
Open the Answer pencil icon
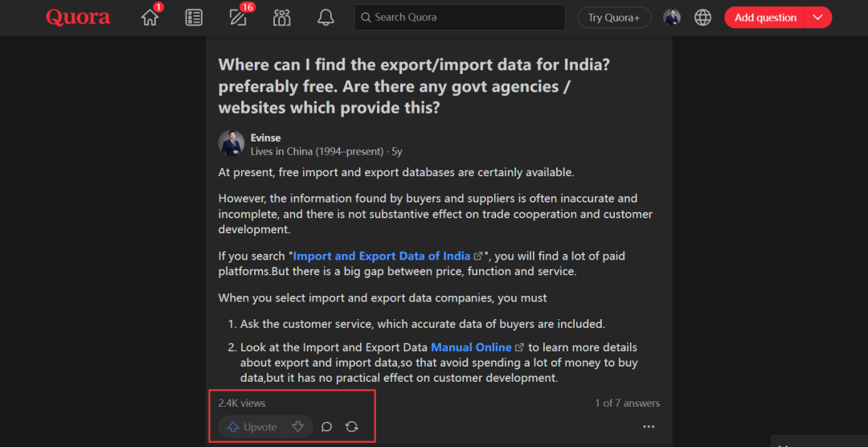[237, 18]
